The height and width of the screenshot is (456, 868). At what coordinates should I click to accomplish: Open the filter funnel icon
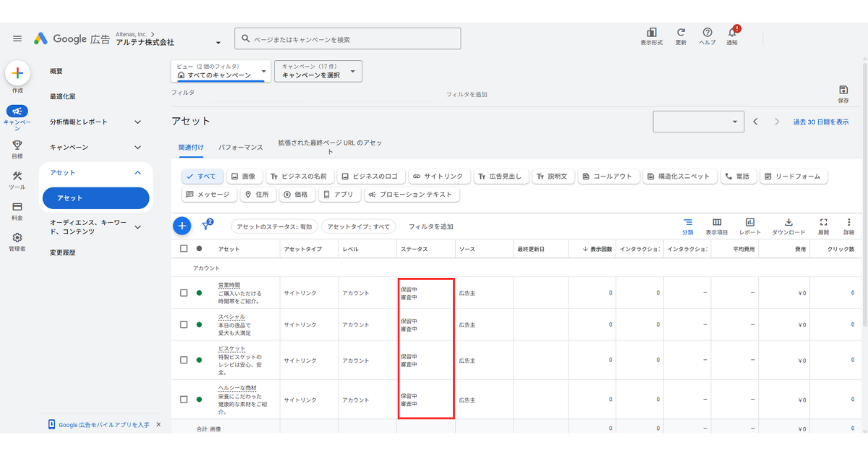click(206, 225)
